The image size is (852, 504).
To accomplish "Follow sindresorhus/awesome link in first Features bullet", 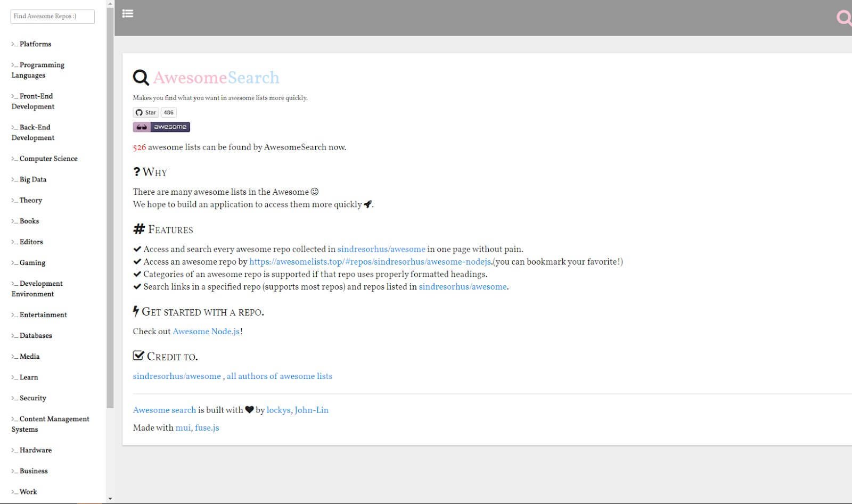I will 381,249.
